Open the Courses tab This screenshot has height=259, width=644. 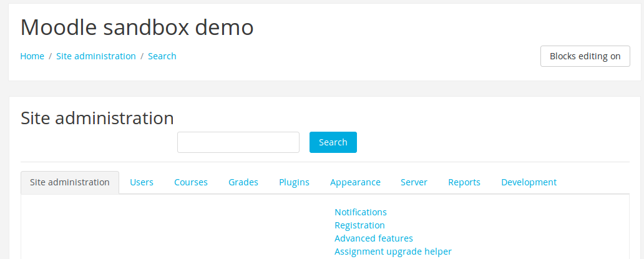pyautogui.click(x=191, y=182)
